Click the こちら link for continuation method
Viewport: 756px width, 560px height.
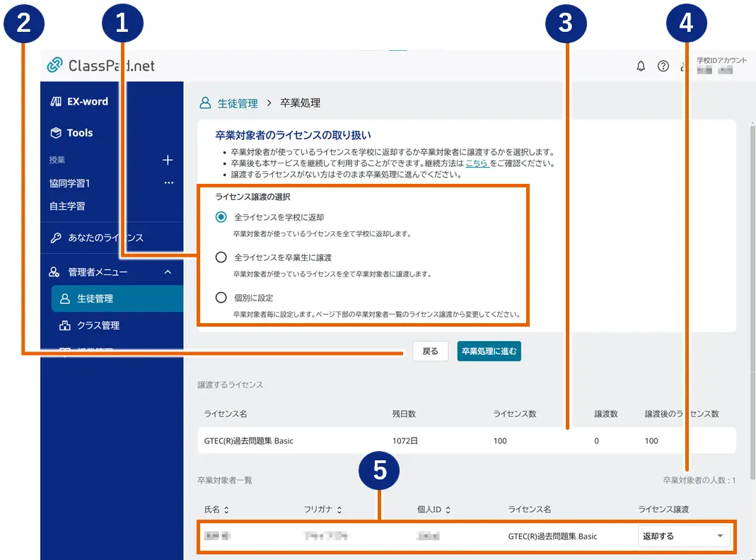tap(477, 163)
